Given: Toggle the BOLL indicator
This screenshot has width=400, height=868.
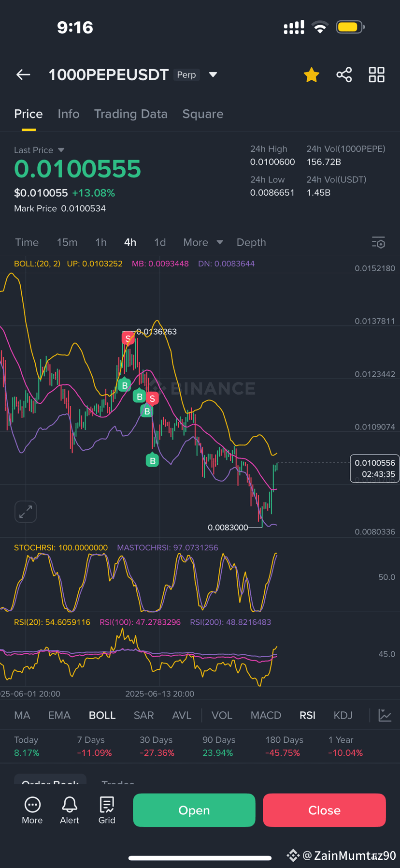Looking at the screenshot, I should [x=102, y=715].
